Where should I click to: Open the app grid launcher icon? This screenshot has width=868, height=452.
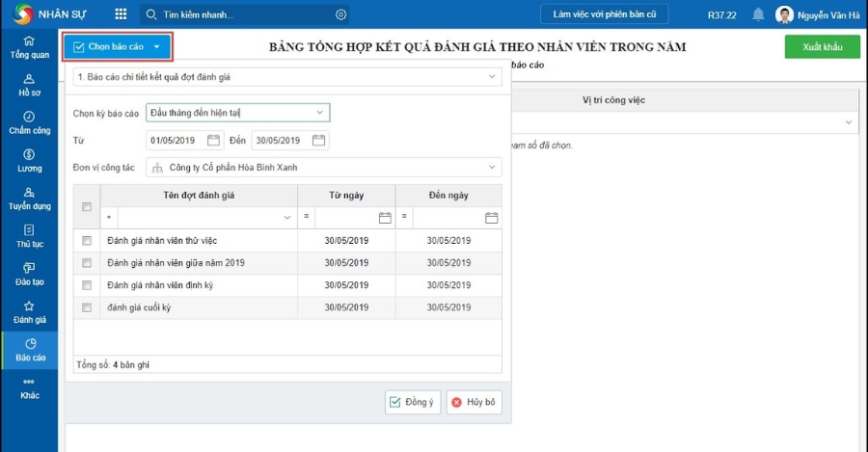121,14
